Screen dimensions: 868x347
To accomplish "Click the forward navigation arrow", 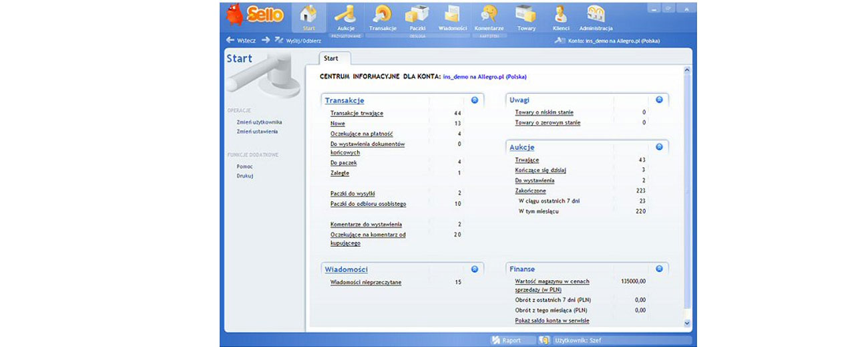I will [x=265, y=40].
